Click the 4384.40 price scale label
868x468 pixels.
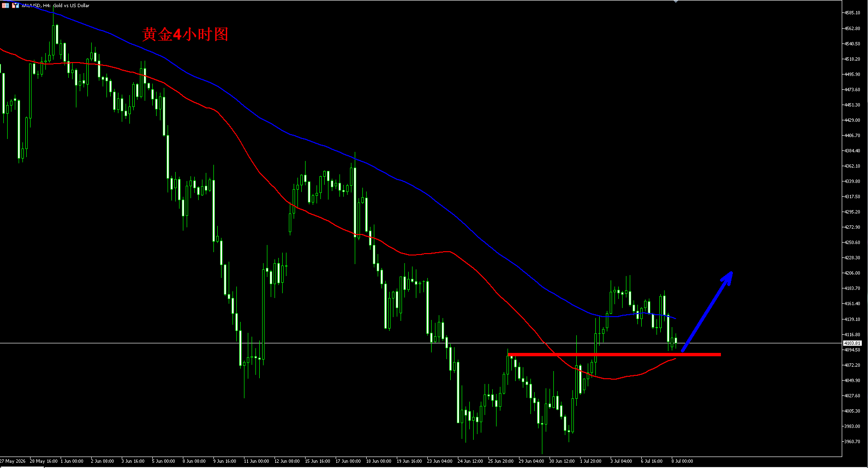(x=852, y=150)
